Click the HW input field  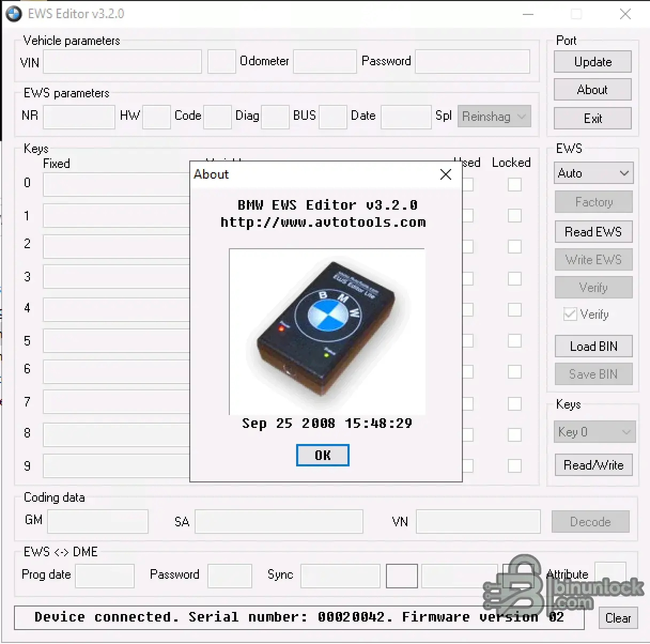(157, 117)
